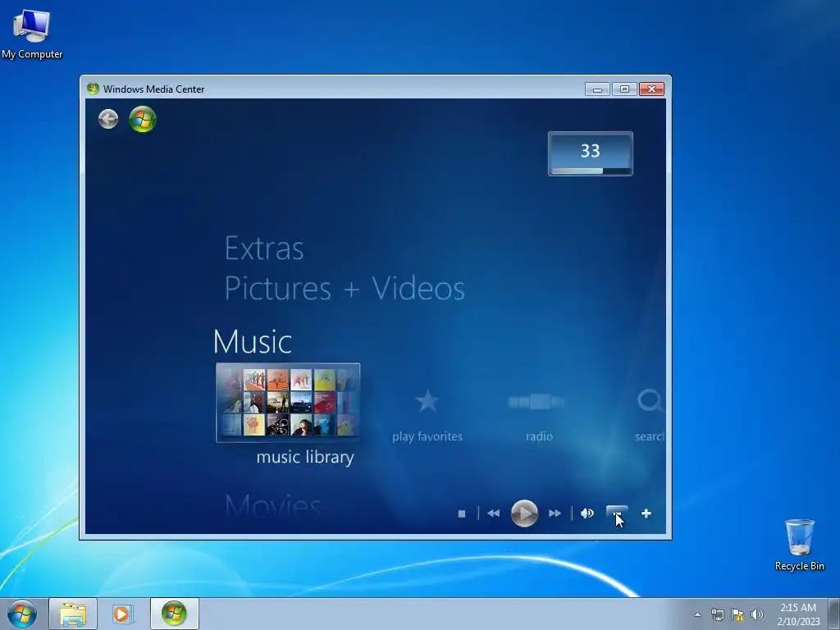Select the Pictures + Videos category
840x630 pixels.
345,288
